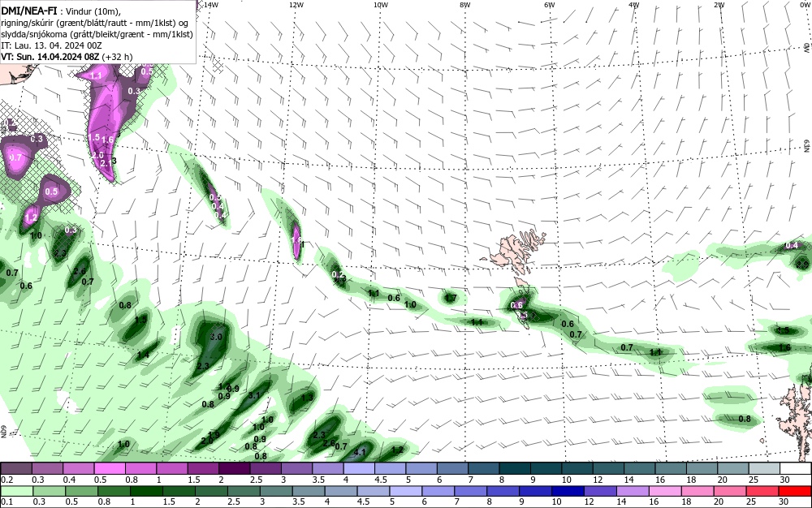Click the 4W longitude label
The image size is (812, 508).
tap(634, 5)
